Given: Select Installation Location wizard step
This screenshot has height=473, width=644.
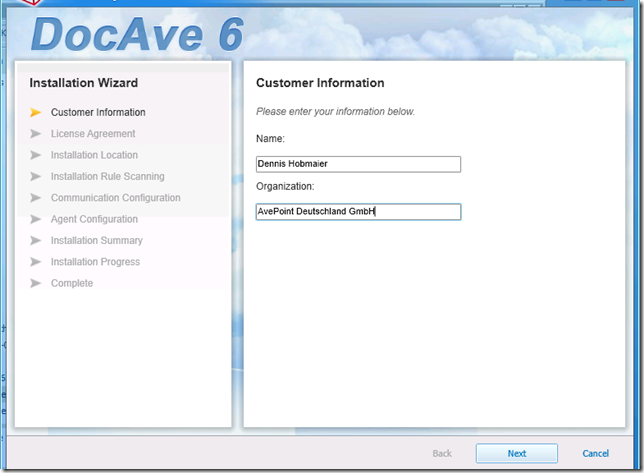Looking at the screenshot, I should point(94,155).
